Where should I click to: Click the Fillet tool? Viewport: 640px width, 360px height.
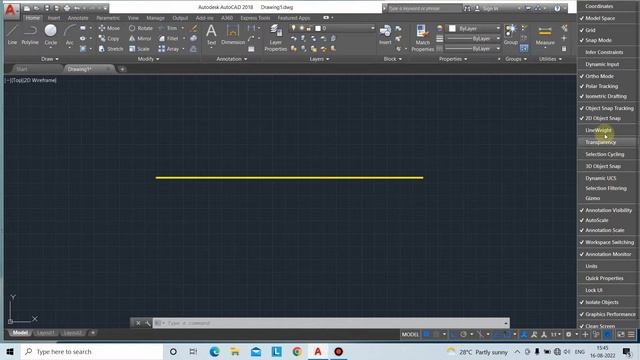(x=169, y=38)
